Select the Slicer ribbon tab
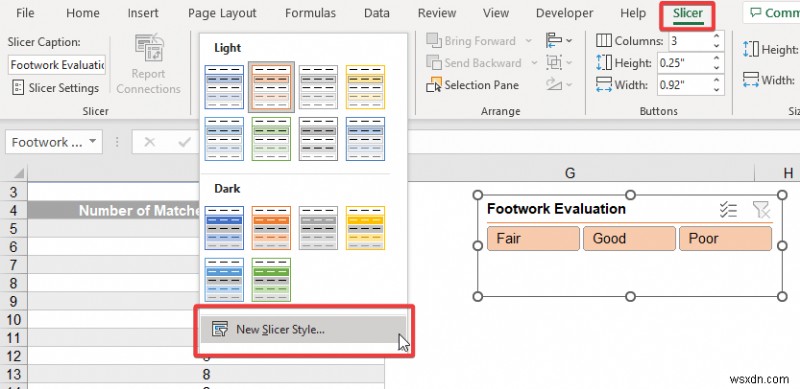 (687, 14)
